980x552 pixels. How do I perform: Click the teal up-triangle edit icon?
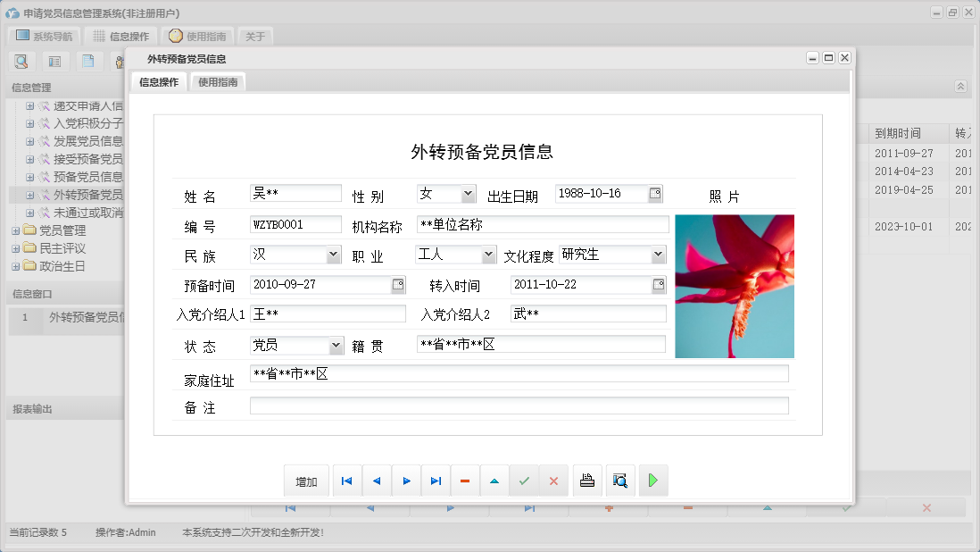(x=494, y=481)
